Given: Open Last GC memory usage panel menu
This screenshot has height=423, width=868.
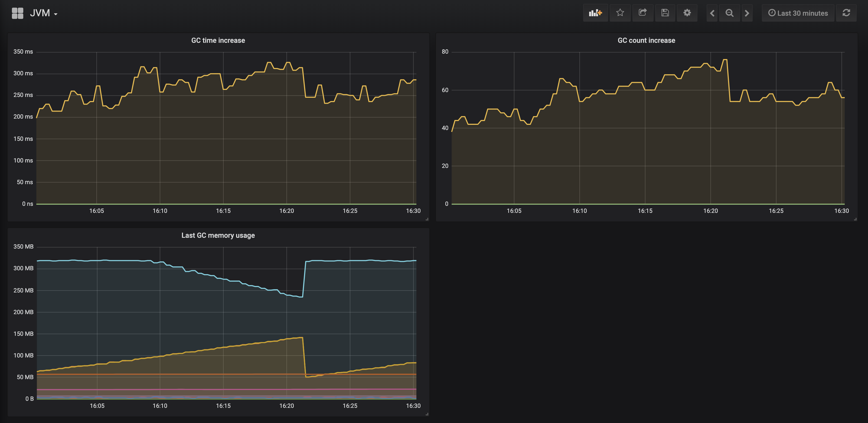Looking at the screenshot, I should coord(218,235).
